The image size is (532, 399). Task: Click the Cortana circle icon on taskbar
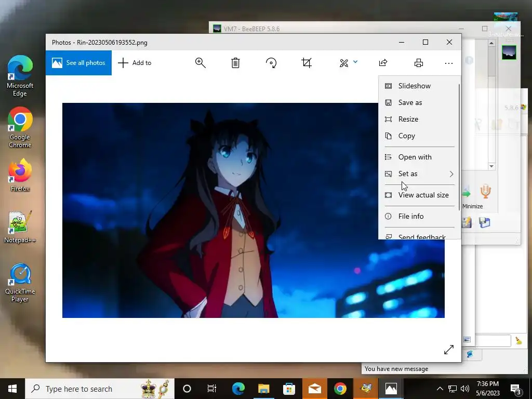click(x=187, y=389)
